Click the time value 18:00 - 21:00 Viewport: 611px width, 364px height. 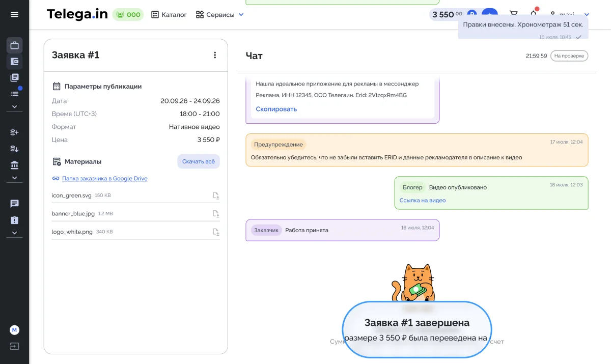(x=200, y=114)
